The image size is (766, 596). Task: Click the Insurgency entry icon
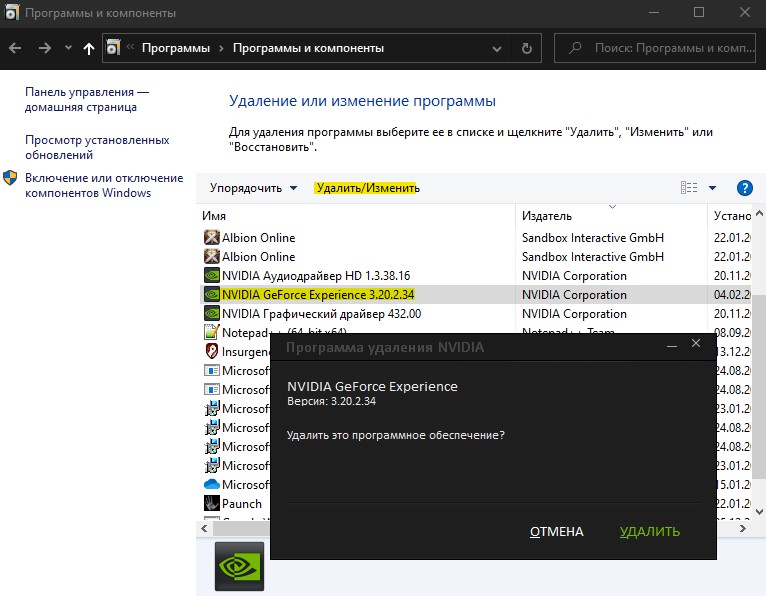(212, 351)
